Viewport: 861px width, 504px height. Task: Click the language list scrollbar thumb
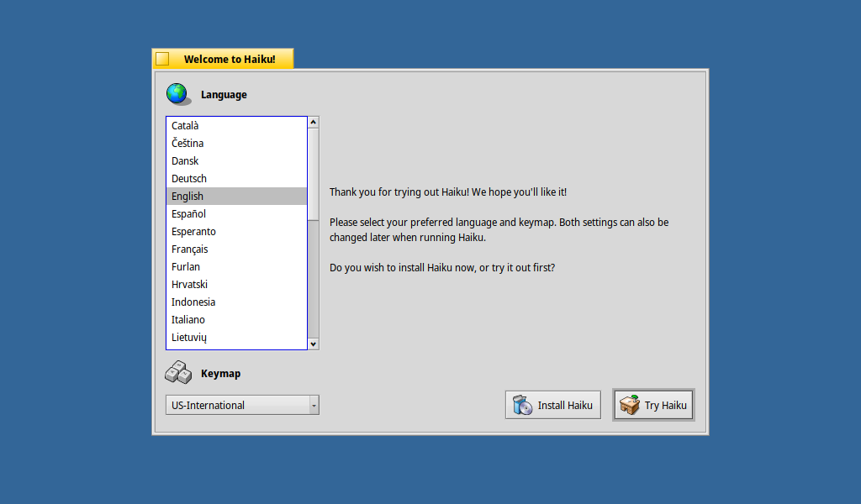coord(314,172)
